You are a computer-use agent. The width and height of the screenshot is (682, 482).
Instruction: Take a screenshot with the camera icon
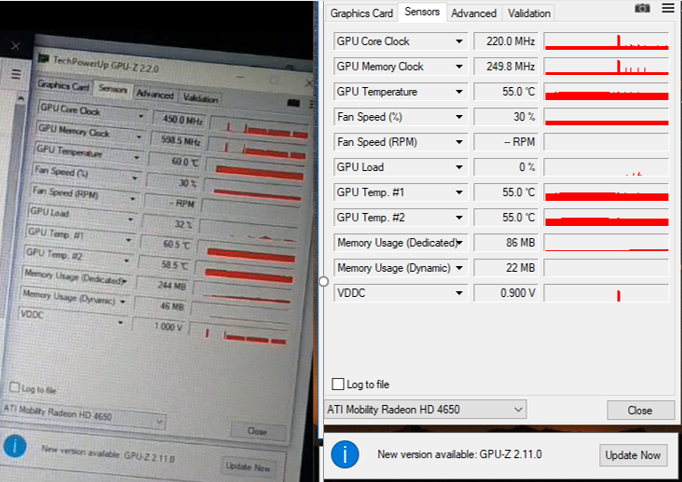[x=642, y=8]
